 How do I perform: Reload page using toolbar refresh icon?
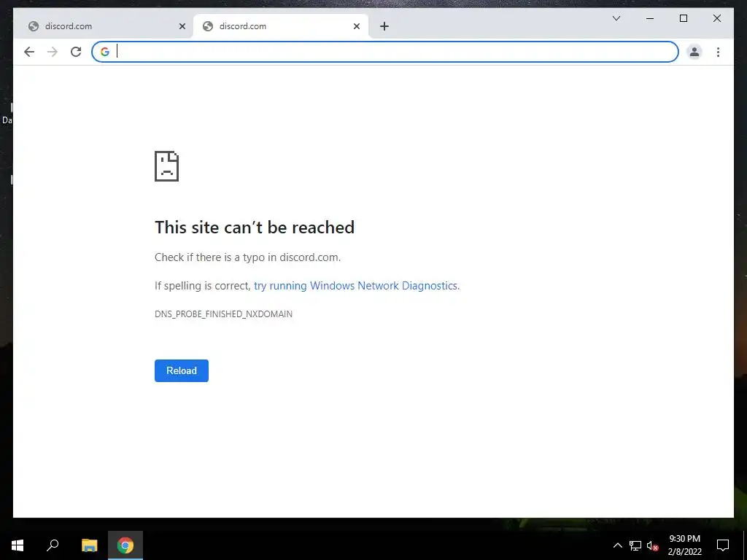coord(76,52)
